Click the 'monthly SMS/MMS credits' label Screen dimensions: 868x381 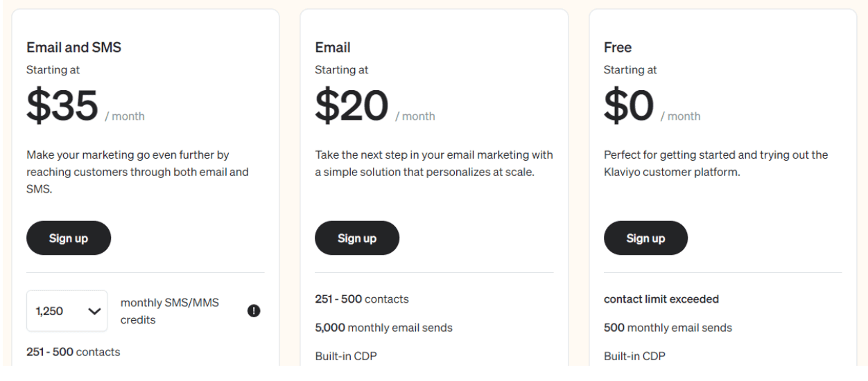click(x=170, y=312)
